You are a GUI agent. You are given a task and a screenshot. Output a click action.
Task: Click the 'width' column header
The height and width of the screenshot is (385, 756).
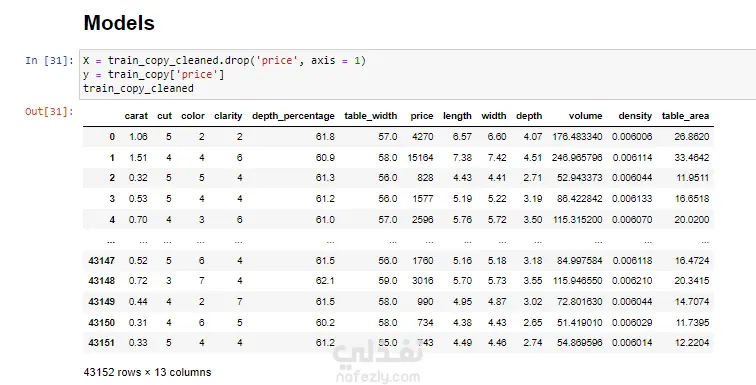(x=494, y=116)
